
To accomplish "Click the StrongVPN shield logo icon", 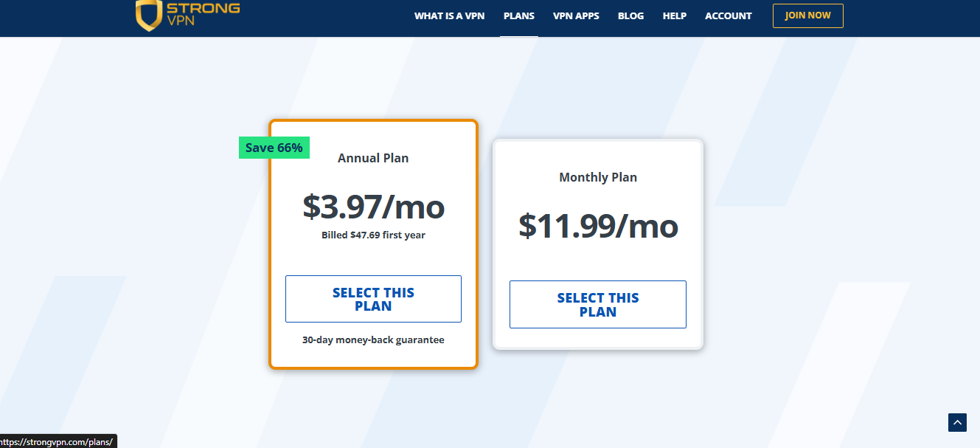I will 149,15.
